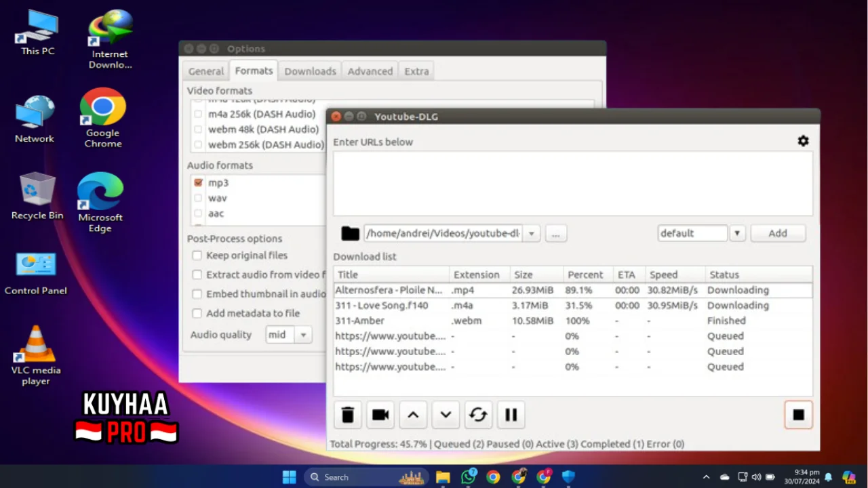868x488 pixels.
Task: Move selected download up with arrow icon
Action: pos(413,415)
